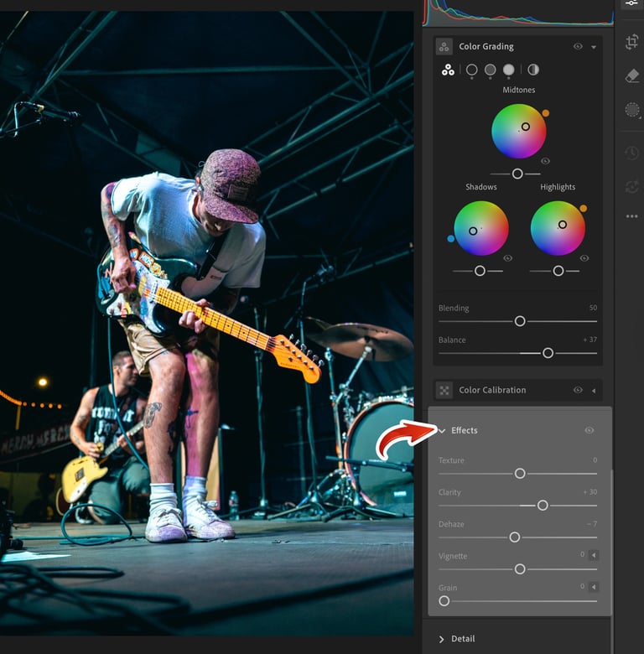The width and height of the screenshot is (644, 654).
Task: Switch to 3-way color grading view
Action: [448, 70]
